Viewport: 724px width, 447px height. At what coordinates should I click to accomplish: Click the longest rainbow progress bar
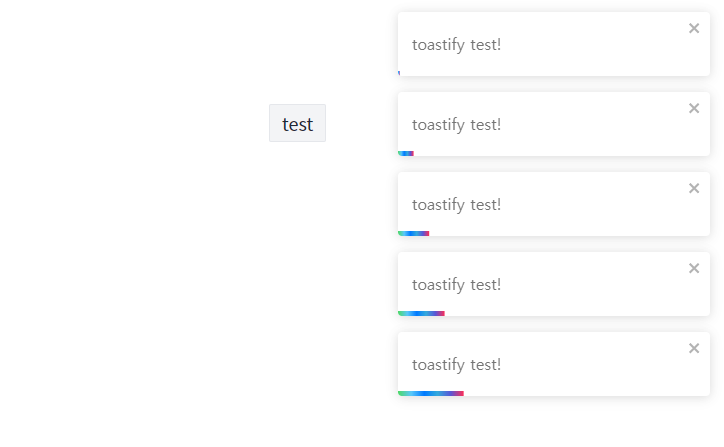pyautogui.click(x=430, y=393)
